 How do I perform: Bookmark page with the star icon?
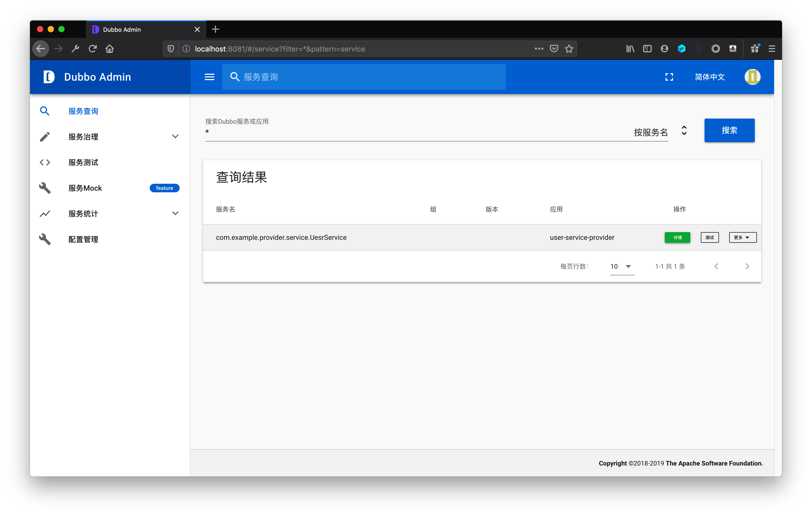[x=569, y=49]
